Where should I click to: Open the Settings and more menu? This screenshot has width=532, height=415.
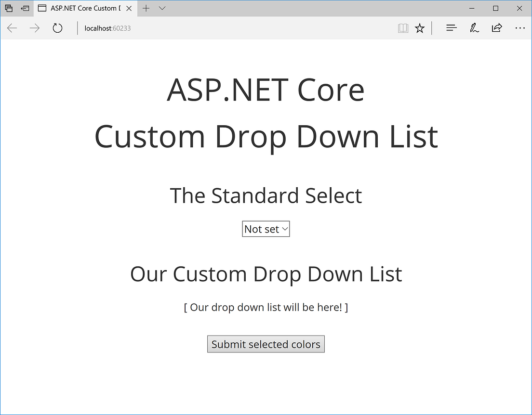point(520,28)
